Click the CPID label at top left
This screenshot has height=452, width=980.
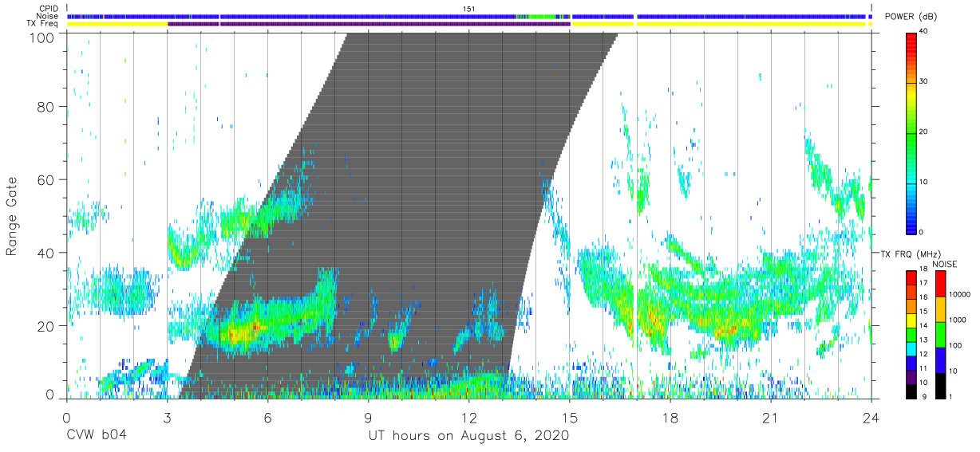tap(49, 9)
